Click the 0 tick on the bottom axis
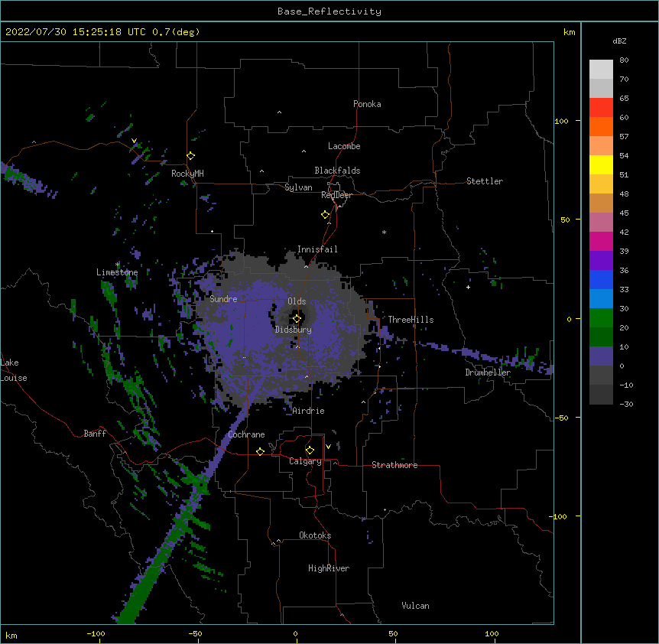The image size is (659, 644). click(295, 633)
